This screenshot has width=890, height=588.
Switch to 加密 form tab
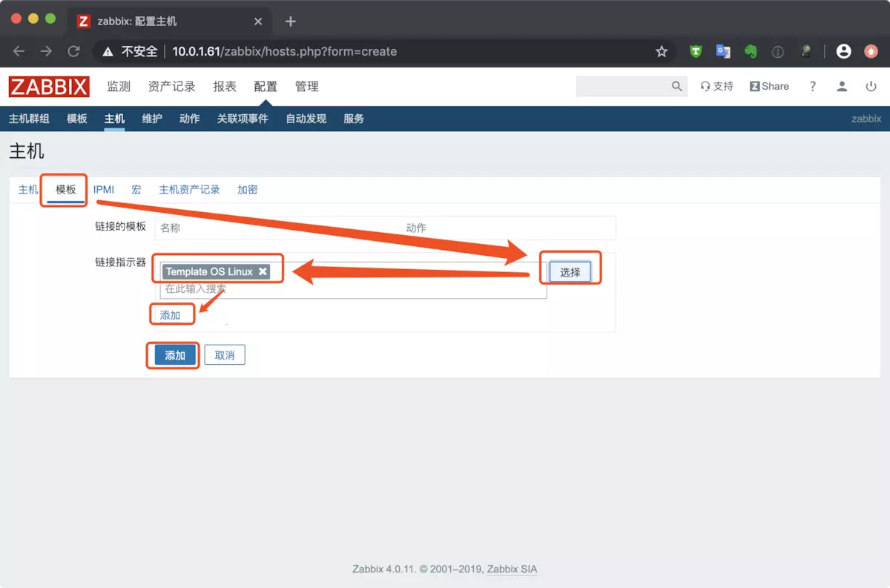(248, 190)
